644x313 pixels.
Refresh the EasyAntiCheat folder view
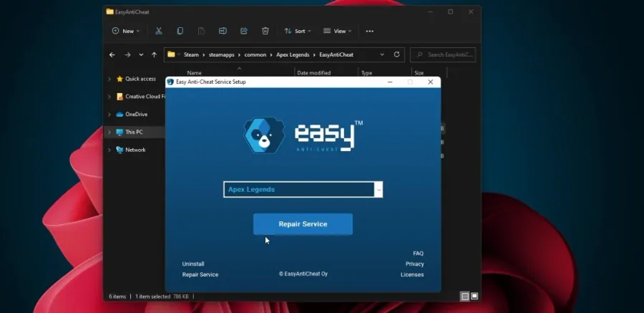pyautogui.click(x=396, y=54)
